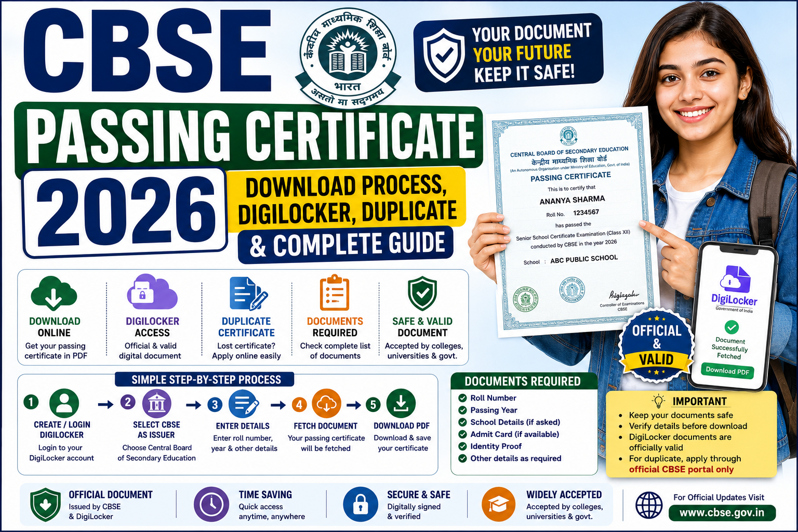Click the 'official CBSE portal only' red text
798x532 pixels.
click(x=681, y=469)
